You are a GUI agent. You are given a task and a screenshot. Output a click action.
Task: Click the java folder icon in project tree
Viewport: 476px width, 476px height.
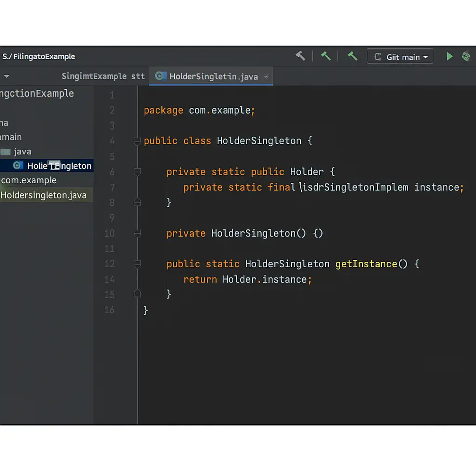[x=6, y=152]
